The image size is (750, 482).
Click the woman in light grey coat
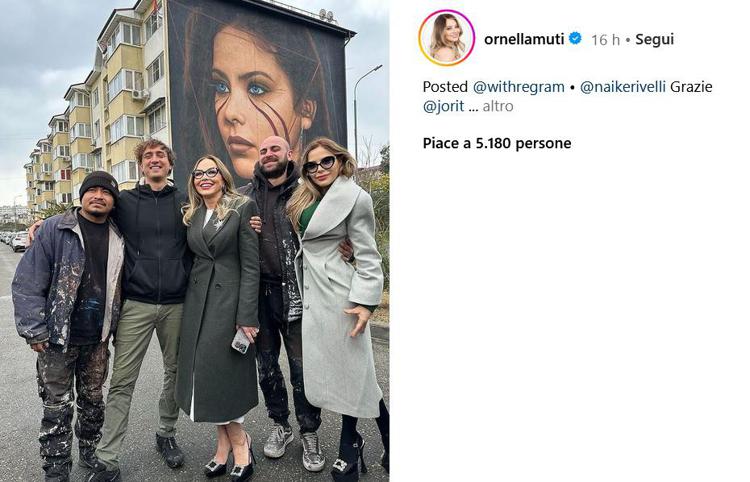tap(337, 306)
